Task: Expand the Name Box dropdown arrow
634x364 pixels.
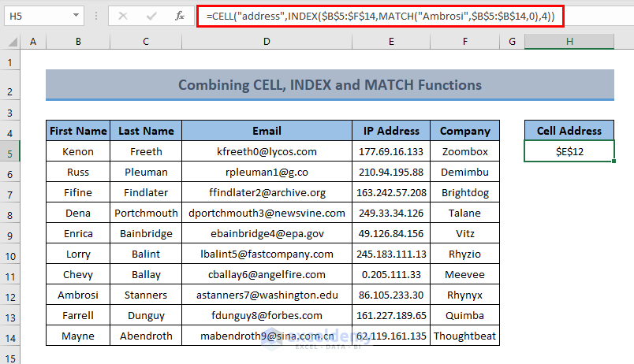Action: pyautogui.click(x=76, y=16)
